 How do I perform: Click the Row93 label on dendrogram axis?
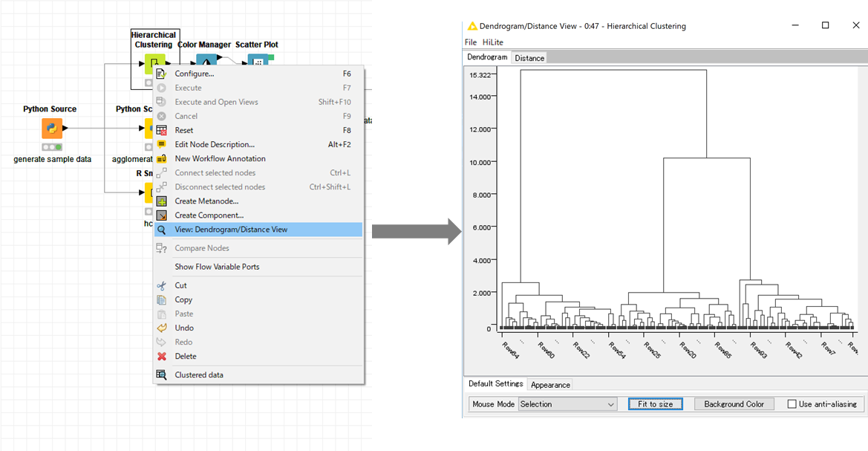[758, 350]
